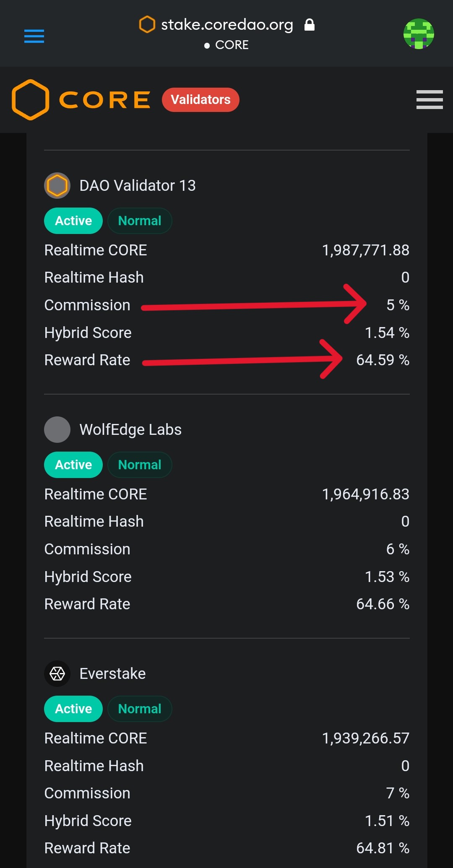
Task: Click Normal badge of Everstake
Action: (140, 709)
